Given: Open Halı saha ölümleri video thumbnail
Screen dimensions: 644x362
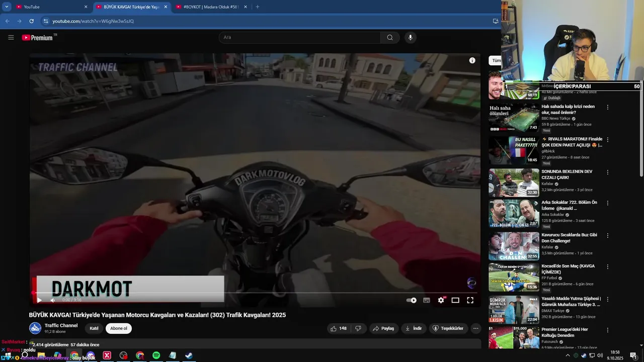Looking at the screenshot, I should (514, 118).
